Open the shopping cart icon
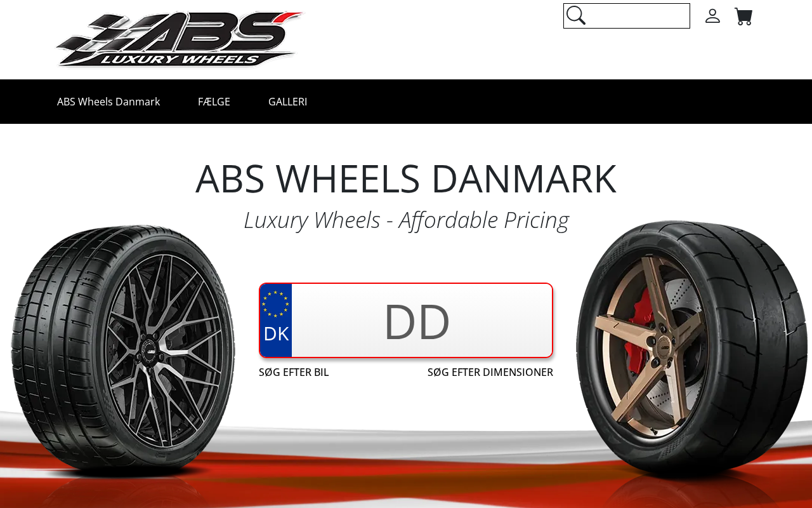 pyautogui.click(x=743, y=17)
